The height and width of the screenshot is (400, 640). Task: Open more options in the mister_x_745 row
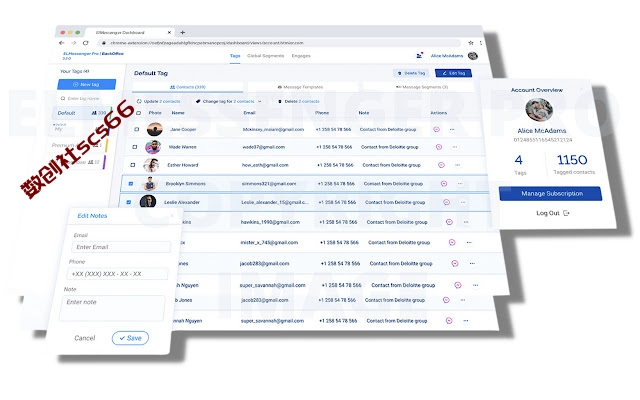click(469, 242)
